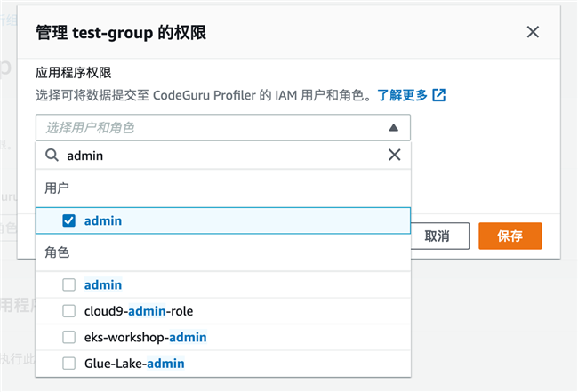Viewport: 578px width, 392px height.
Task: Click the orange 保存 save button
Action: [510, 236]
